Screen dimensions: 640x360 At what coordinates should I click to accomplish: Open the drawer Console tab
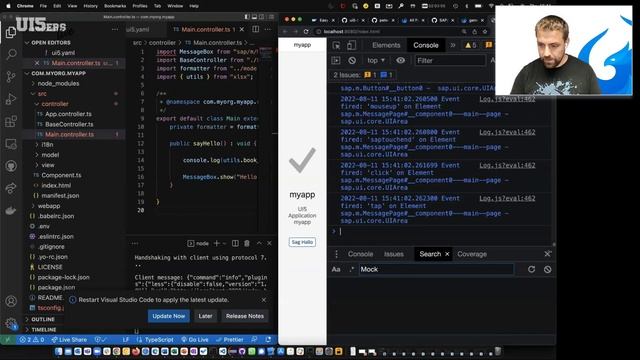360,254
